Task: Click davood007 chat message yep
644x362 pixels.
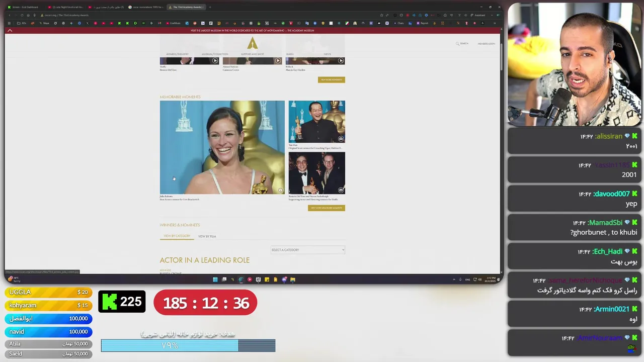Action: 574,199
